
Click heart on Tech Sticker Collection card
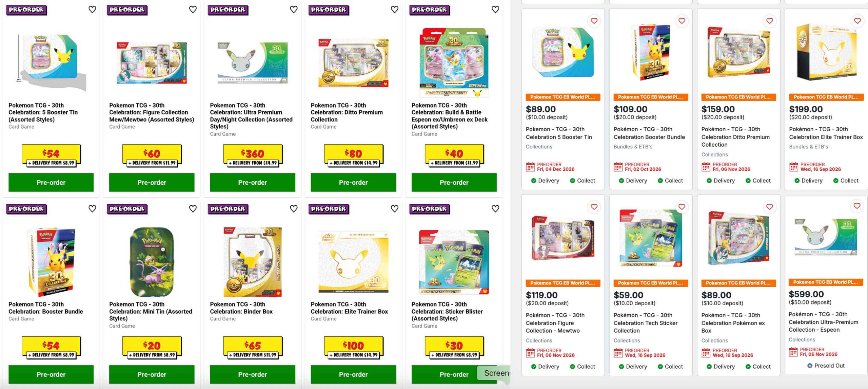pyautogui.click(x=682, y=207)
